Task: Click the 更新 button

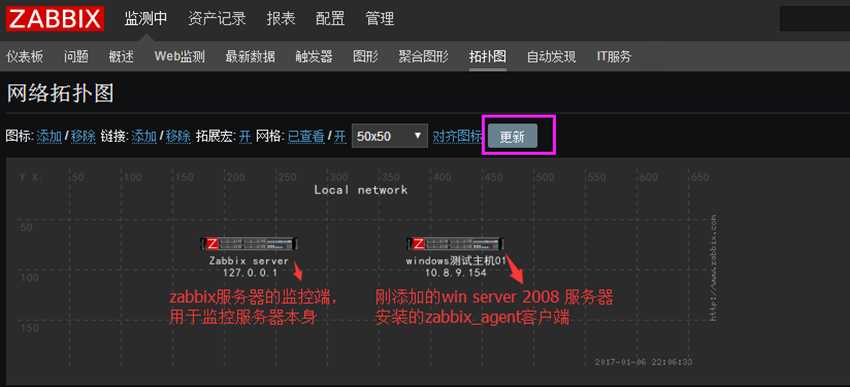Action: point(512,136)
